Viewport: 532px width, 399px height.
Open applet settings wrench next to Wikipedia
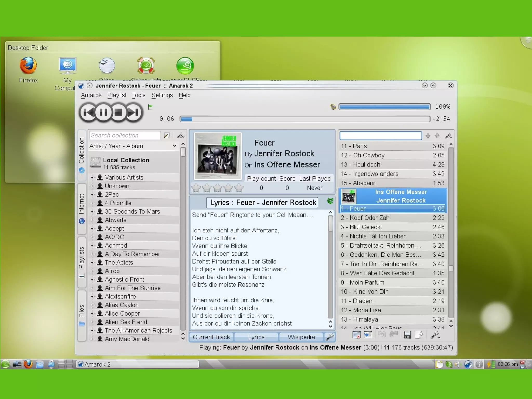pos(330,337)
